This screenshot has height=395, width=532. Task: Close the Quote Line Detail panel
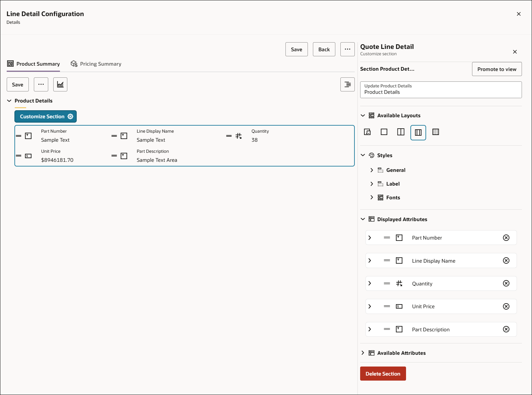click(x=515, y=52)
